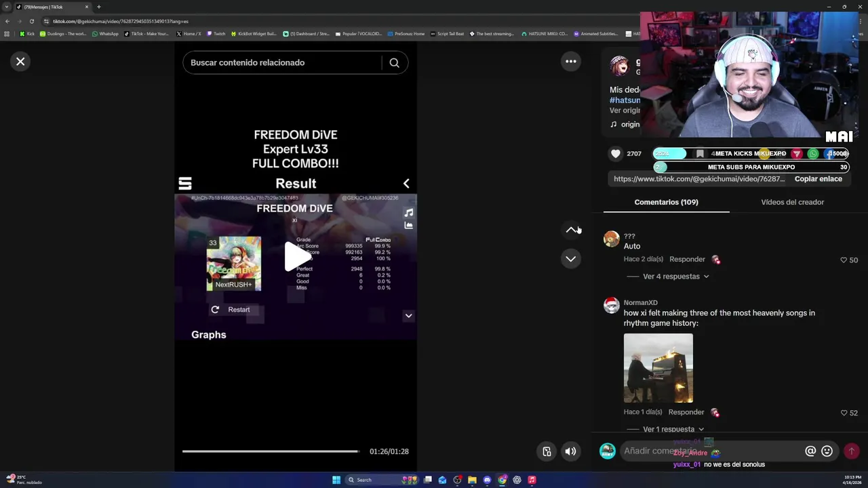Click the video progress bar
Viewport: 868px width, 488px height.
271,451
